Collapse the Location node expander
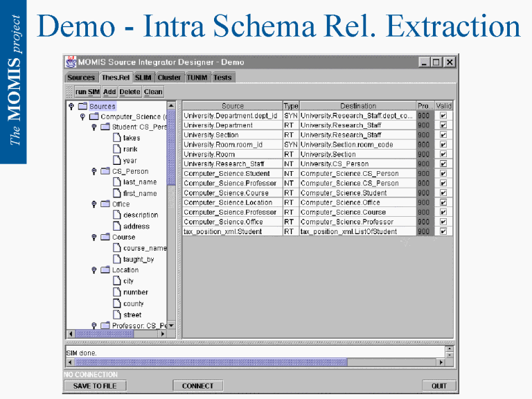The image size is (532, 399). point(94,270)
